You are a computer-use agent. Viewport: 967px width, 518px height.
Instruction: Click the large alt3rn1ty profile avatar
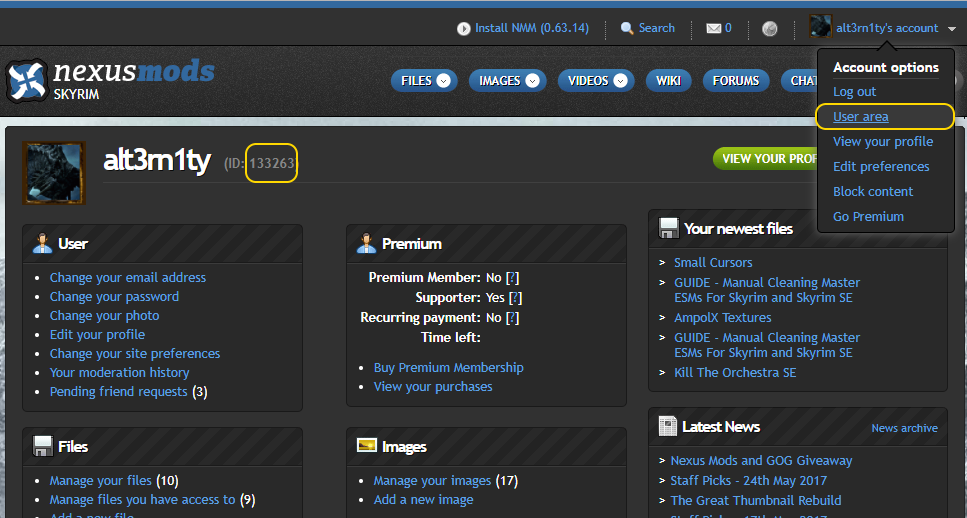click(x=54, y=173)
